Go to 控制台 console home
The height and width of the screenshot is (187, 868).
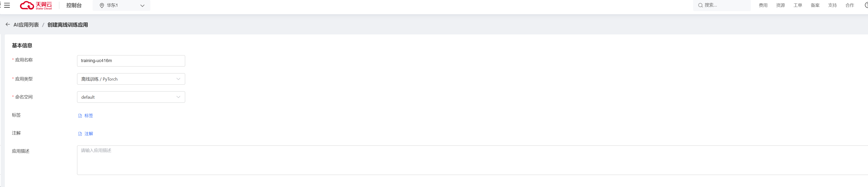[x=74, y=5]
